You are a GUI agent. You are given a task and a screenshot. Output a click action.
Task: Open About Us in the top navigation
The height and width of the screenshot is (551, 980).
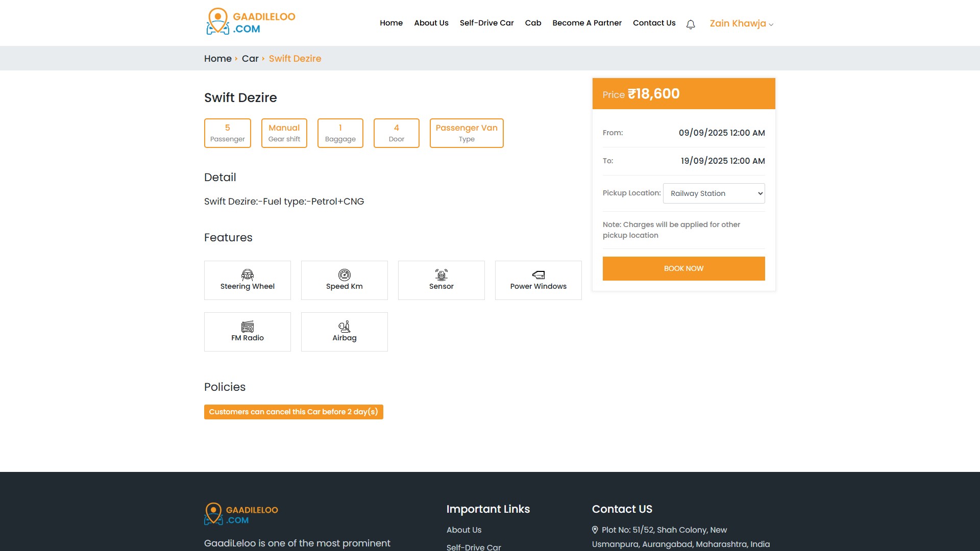(431, 23)
